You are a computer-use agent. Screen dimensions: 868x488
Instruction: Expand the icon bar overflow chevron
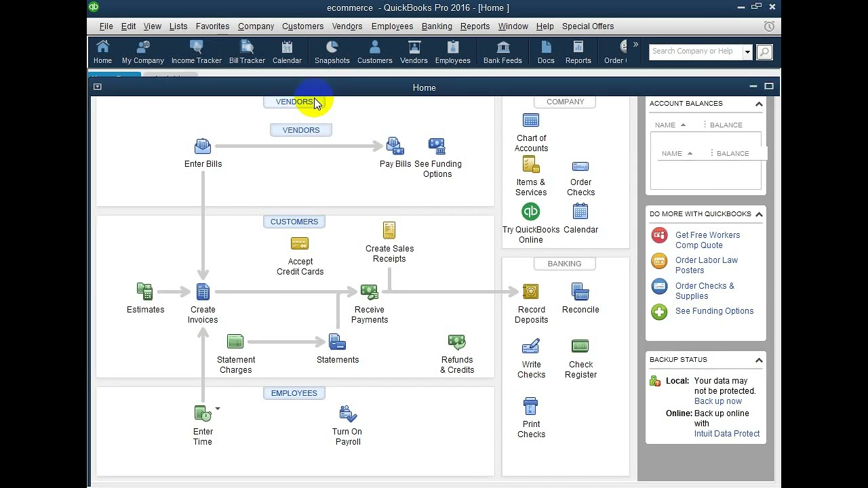[635, 45]
